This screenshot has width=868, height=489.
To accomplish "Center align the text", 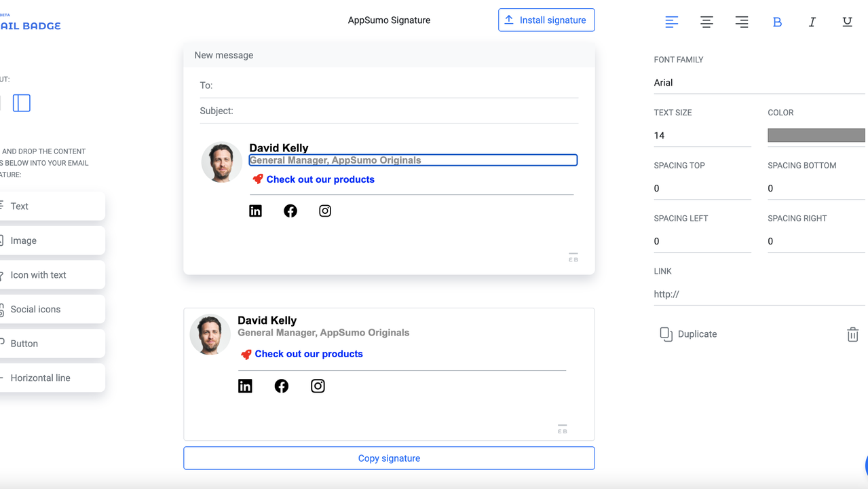I will tap(706, 22).
